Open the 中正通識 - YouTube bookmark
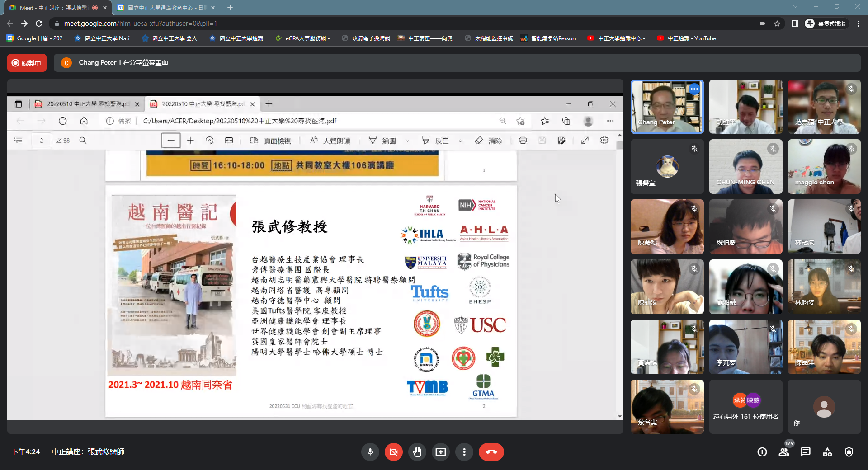The width and height of the screenshot is (868, 470). pyautogui.click(x=687, y=38)
